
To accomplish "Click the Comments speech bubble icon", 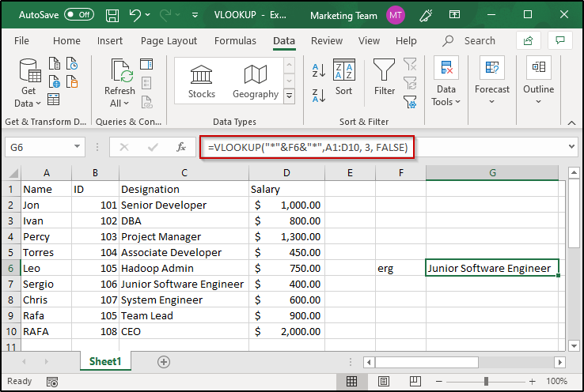I will coord(560,40).
